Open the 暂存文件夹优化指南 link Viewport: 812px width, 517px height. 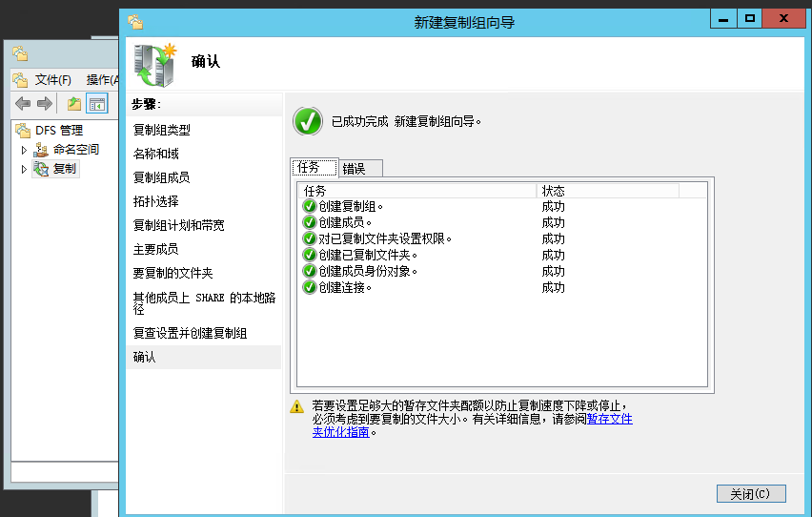point(610,419)
